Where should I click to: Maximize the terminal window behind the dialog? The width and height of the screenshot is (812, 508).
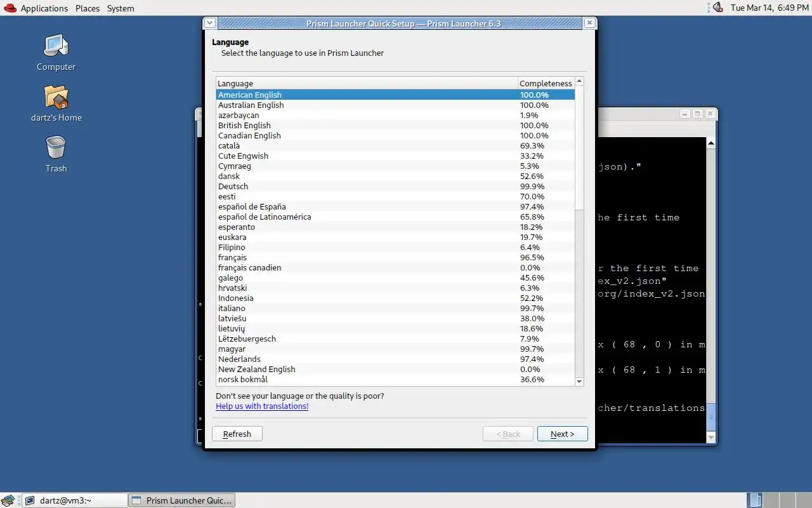(x=697, y=114)
